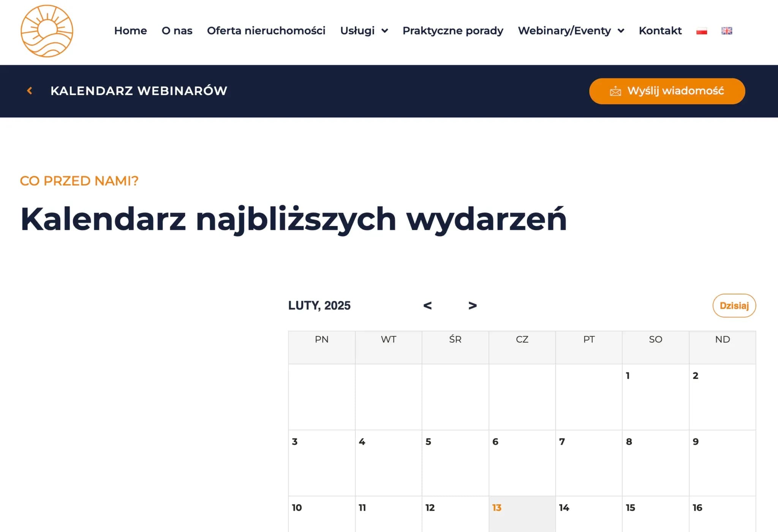Select day 1 in the calendar
Screen dimensions: 778x532
point(655,397)
